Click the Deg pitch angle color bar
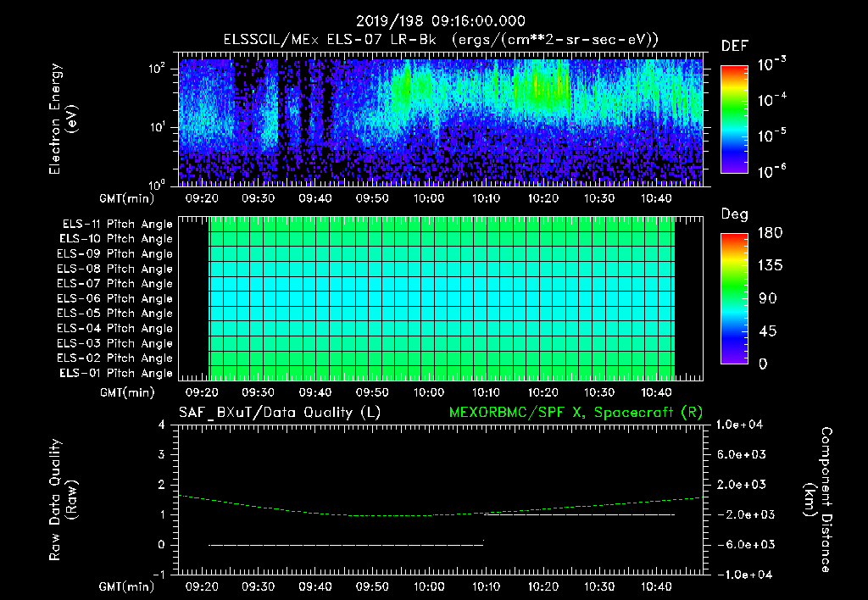Viewport: 868px width, 600px height. click(x=734, y=298)
